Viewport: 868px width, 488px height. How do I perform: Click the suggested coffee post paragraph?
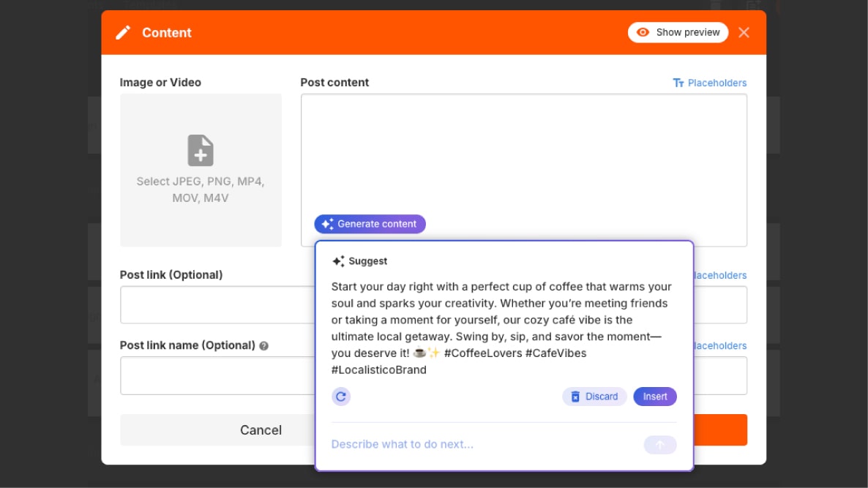click(501, 328)
